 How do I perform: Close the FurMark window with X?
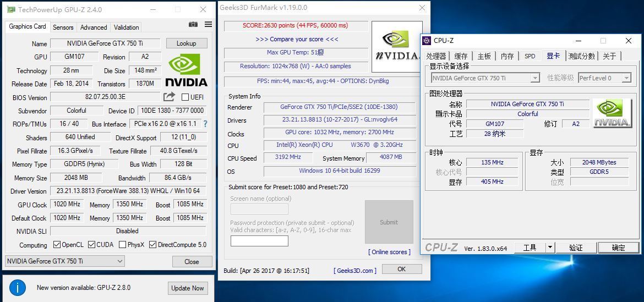[x=422, y=8]
